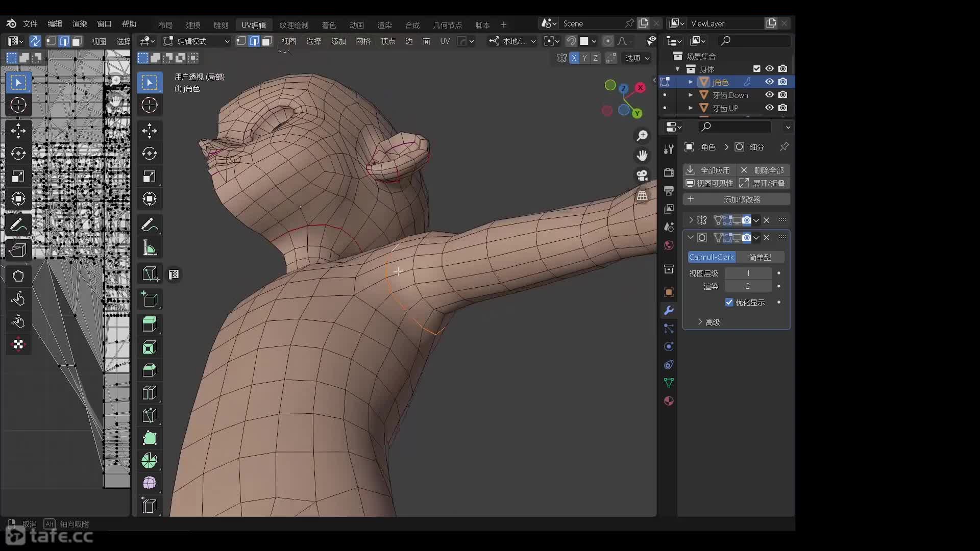This screenshot has height=551, width=980.
Task: Collapse the 身体 collection in outliner
Action: click(677, 69)
